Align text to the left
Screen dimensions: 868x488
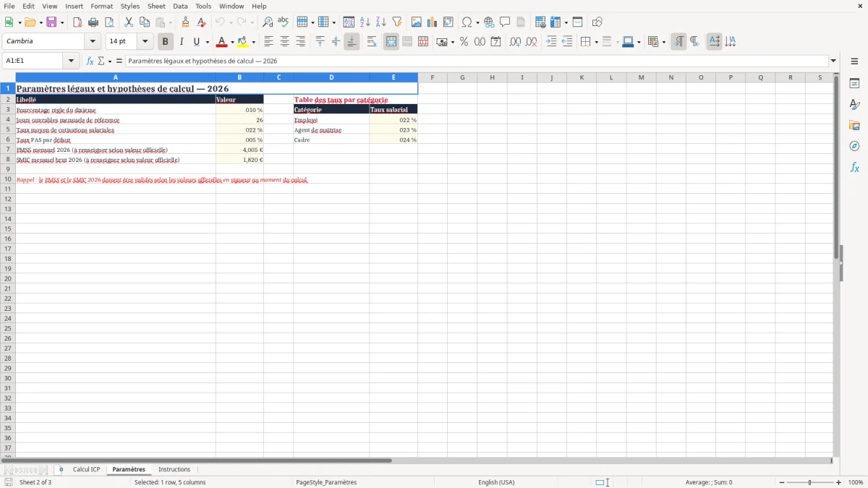269,42
